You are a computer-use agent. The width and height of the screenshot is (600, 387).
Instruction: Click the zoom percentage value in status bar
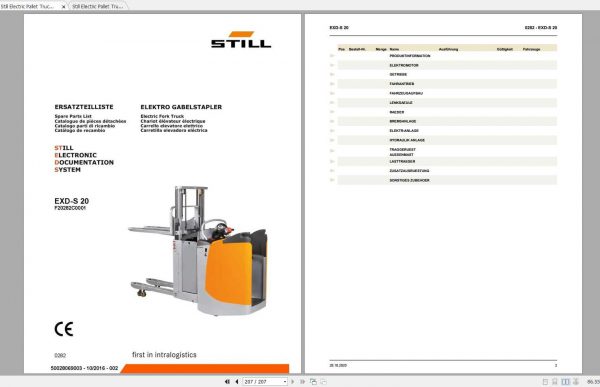tap(593, 382)
